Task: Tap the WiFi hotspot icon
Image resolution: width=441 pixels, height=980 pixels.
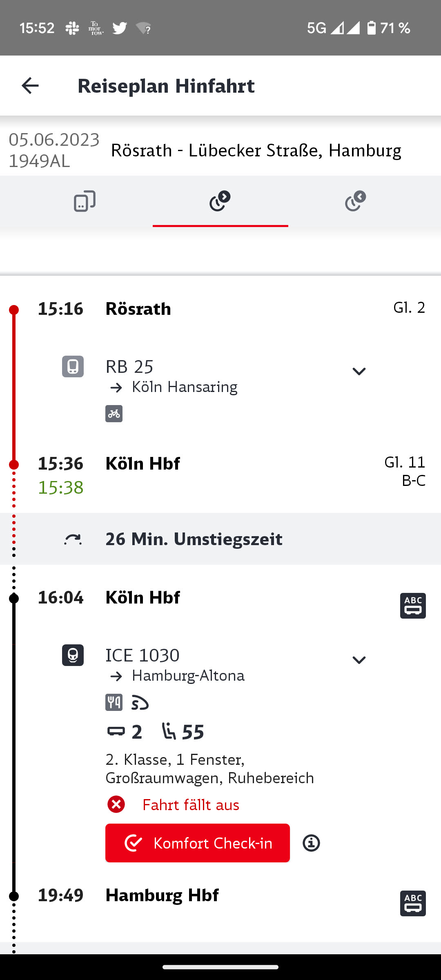Action: click(140, 703)
